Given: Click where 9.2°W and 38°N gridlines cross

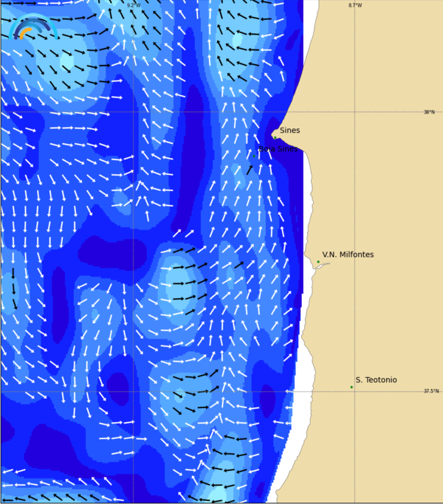Looking at the screenshot, I should (x=133, y=112).
